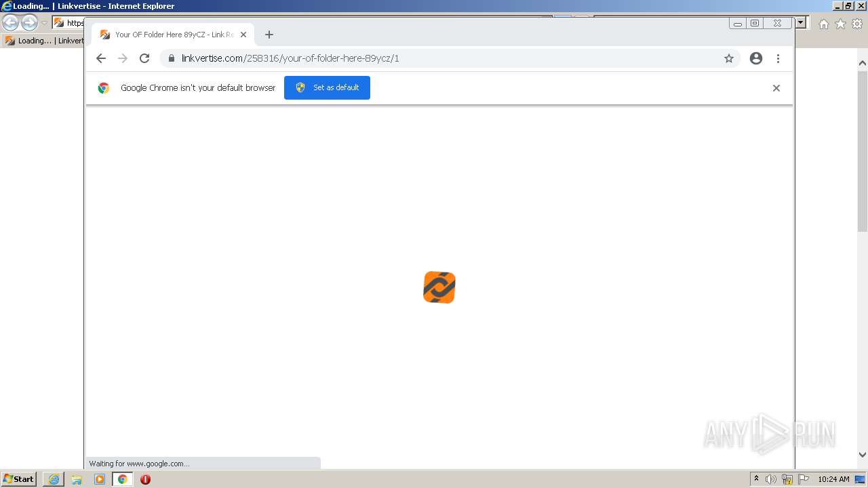Viewport: 868px width, 488px height.
Task: Switch to Chrome in the taskbar
Action: coord(123,479)
